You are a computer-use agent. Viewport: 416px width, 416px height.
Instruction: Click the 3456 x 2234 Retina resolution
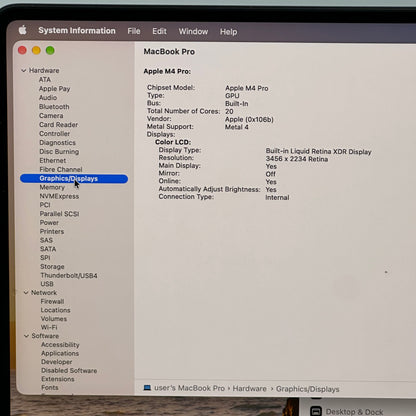tap(297, 159)
